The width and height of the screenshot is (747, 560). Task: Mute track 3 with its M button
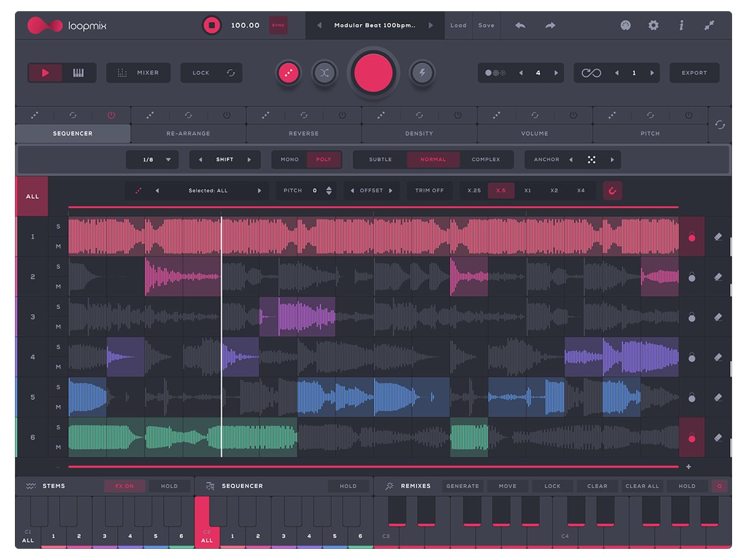(x=59, y=327)
